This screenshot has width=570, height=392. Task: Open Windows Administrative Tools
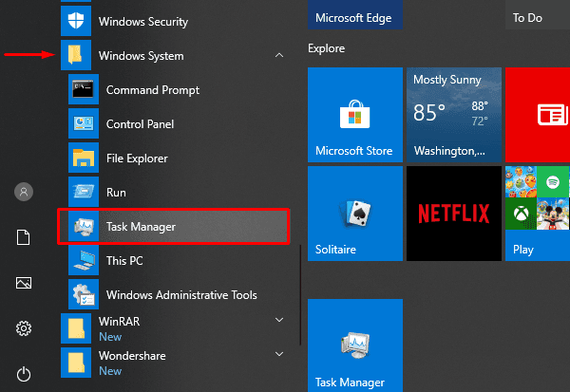coord(180,294)
